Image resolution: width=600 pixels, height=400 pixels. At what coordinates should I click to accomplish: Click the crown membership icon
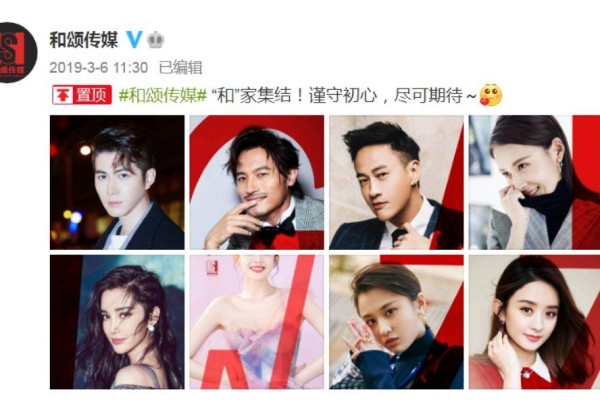(156, 39)
